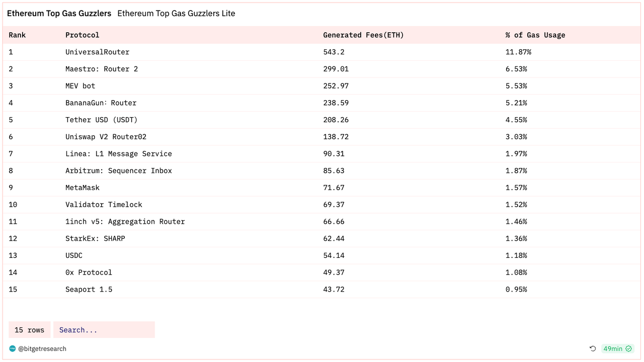Open the @bitgetresearch profile link

pos(42,348)
